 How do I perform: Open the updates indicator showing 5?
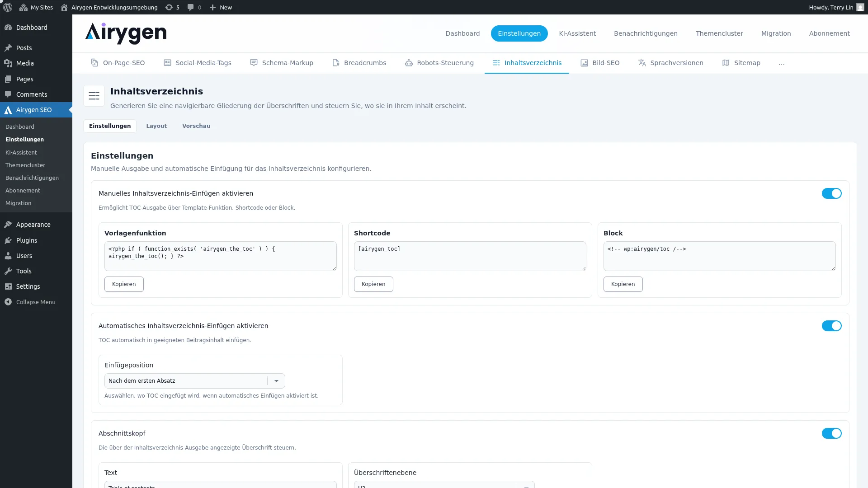(172, 7)
